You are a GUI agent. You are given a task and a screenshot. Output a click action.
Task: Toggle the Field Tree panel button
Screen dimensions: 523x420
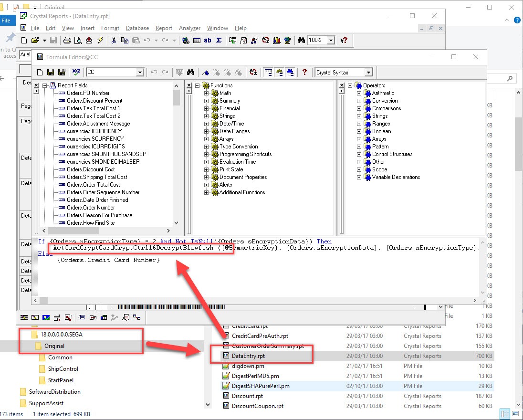(268, 73)
